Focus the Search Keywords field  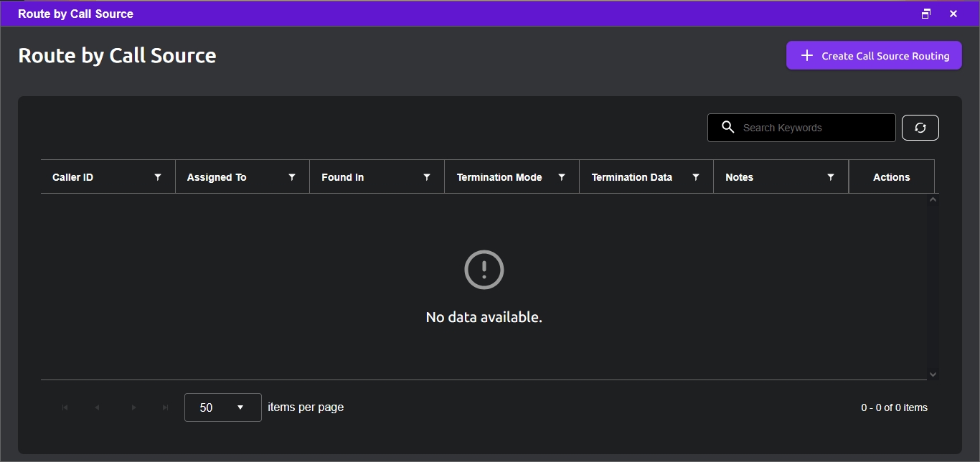801,128
